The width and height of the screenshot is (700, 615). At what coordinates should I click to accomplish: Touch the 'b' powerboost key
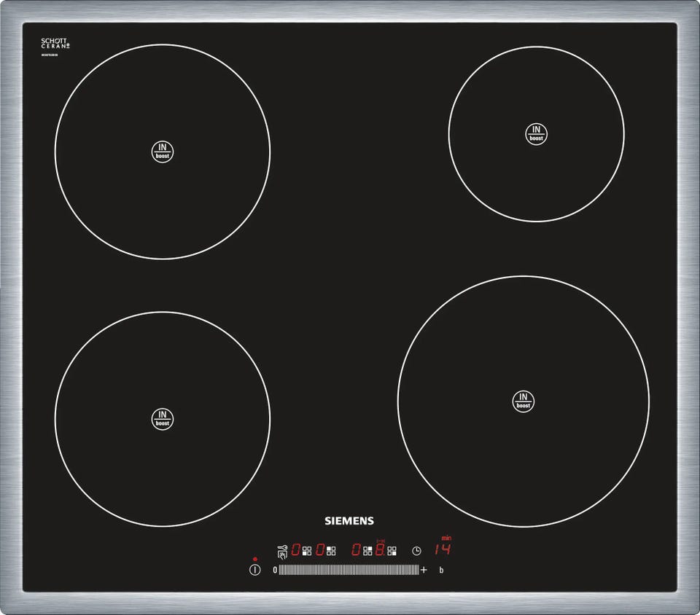pyautogui.click(x=442, y=570)
